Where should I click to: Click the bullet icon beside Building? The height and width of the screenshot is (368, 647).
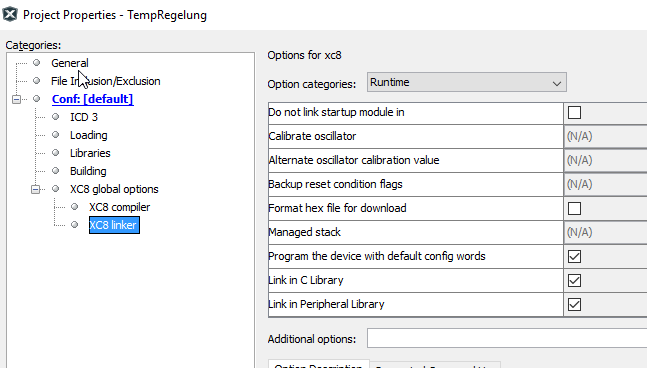coord(56,171)
